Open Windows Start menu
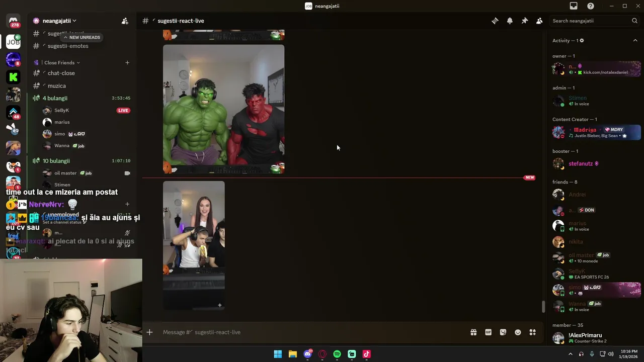The height and width of the screenshot is (362, 644). [278, 354]
